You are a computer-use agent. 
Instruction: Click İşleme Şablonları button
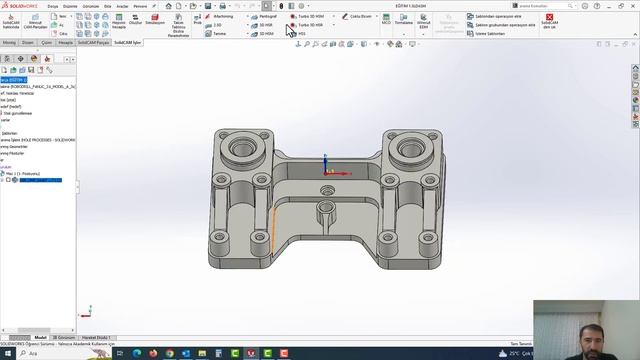pyautogui.click(x=486, y=33)
